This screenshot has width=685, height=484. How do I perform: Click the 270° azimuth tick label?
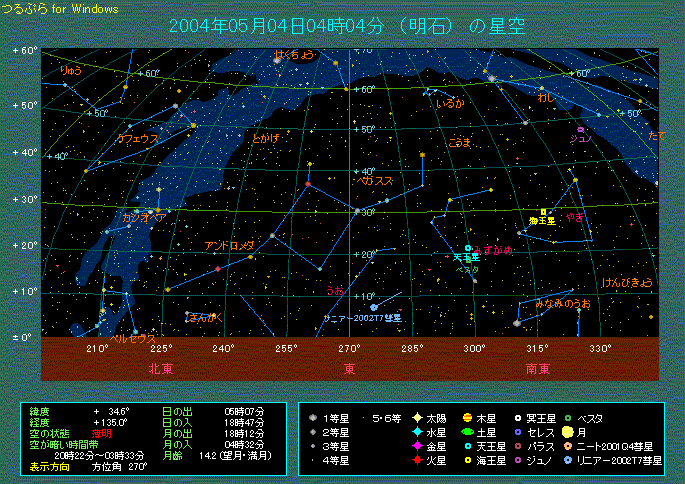(349, 348)
